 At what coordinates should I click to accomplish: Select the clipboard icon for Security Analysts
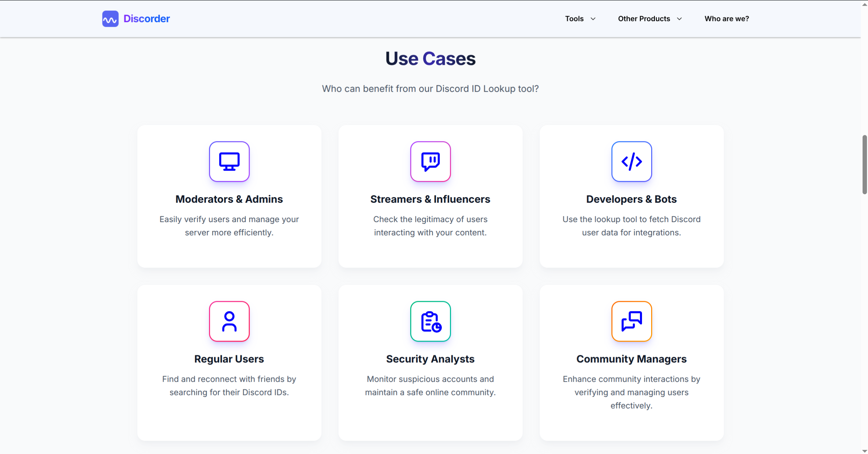(x=430, y=321)
